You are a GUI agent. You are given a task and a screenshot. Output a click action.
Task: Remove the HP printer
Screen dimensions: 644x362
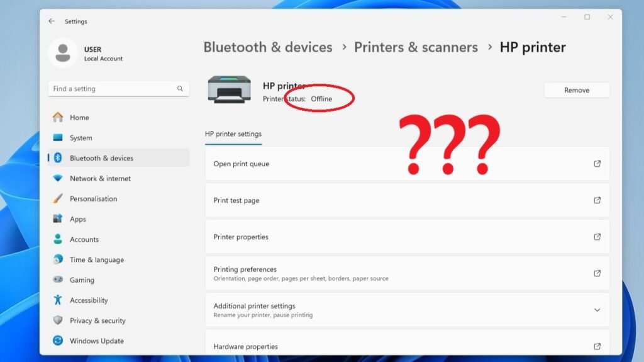pos(576,90)
